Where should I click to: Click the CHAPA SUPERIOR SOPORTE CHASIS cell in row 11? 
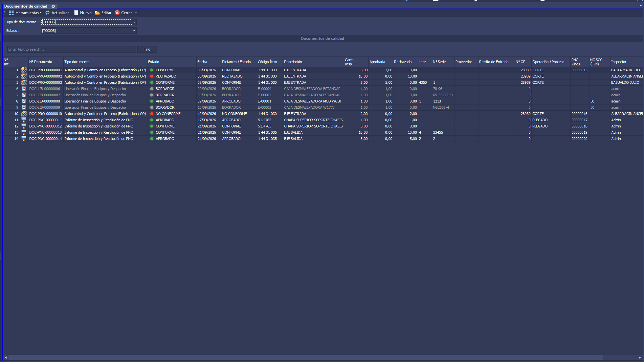313,120
